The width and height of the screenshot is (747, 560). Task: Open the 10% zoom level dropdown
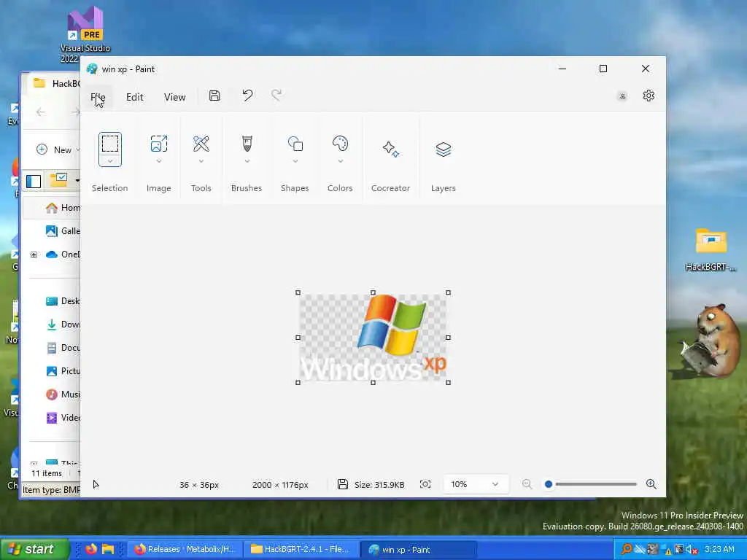475,484
